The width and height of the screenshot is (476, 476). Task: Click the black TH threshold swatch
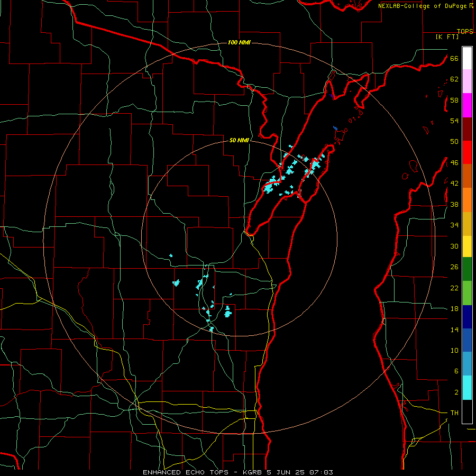click(x=467, y=411)
